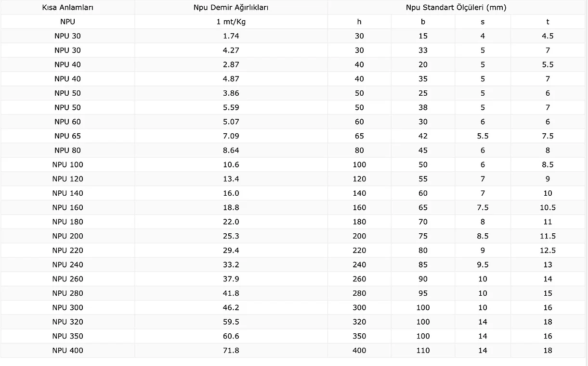Click the NPU 200 row label
Image resolution: width=588 pixels, height=366 pixels.
pos(68,236)
